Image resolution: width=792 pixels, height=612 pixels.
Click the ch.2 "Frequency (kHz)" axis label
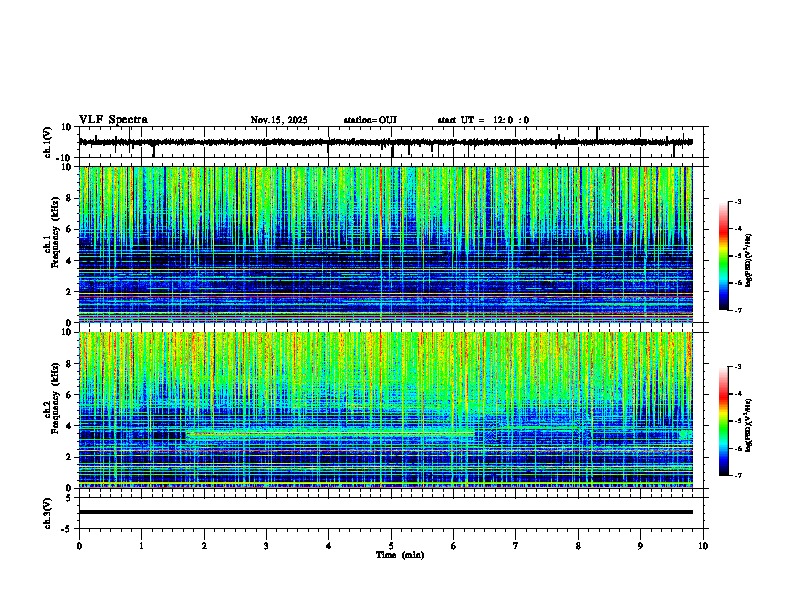pyautogui.click(x=55, y=398)
